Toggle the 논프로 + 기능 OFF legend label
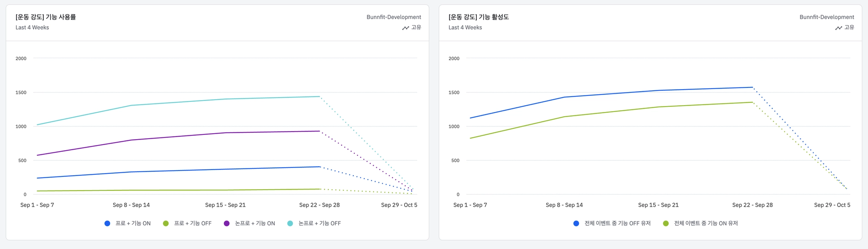The width and height of the screenshot is (868, 249). tap(319, 224)
